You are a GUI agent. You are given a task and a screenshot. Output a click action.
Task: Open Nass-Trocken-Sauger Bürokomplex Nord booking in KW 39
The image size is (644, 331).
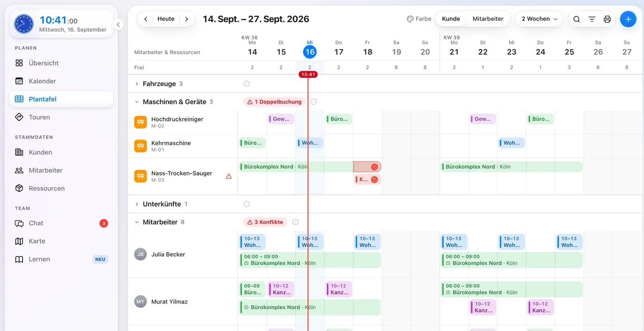(x=512, y=167)
